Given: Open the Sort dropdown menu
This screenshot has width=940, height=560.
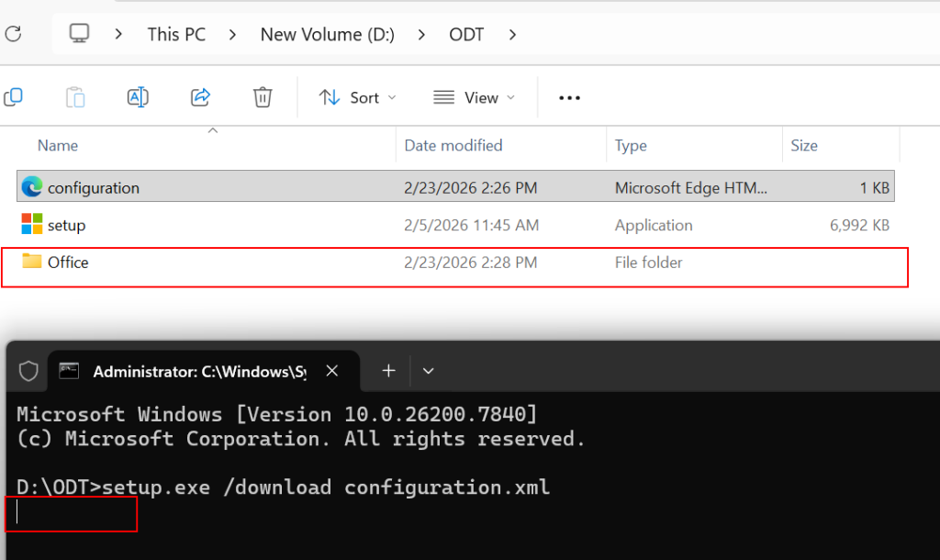Looking at the screenshot, I should coord(358,97).
